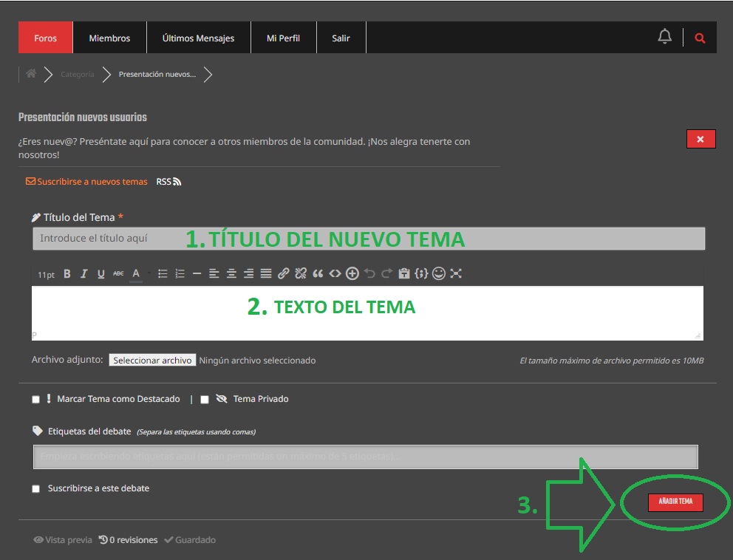Image resolution: width=733 pixels, height=560 pixels.
Task: Pick the text color 'A' swatch
Action: click(136, 274)
